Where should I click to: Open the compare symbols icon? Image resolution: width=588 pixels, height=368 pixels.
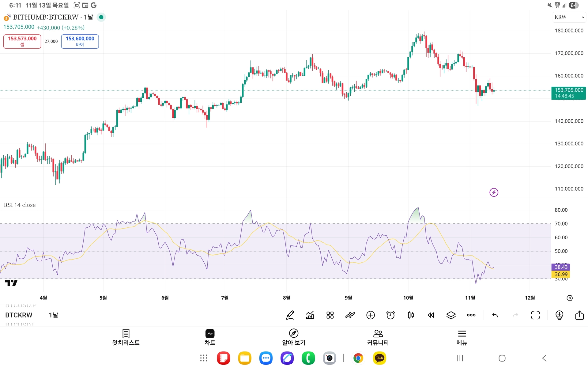pos(350,315)
